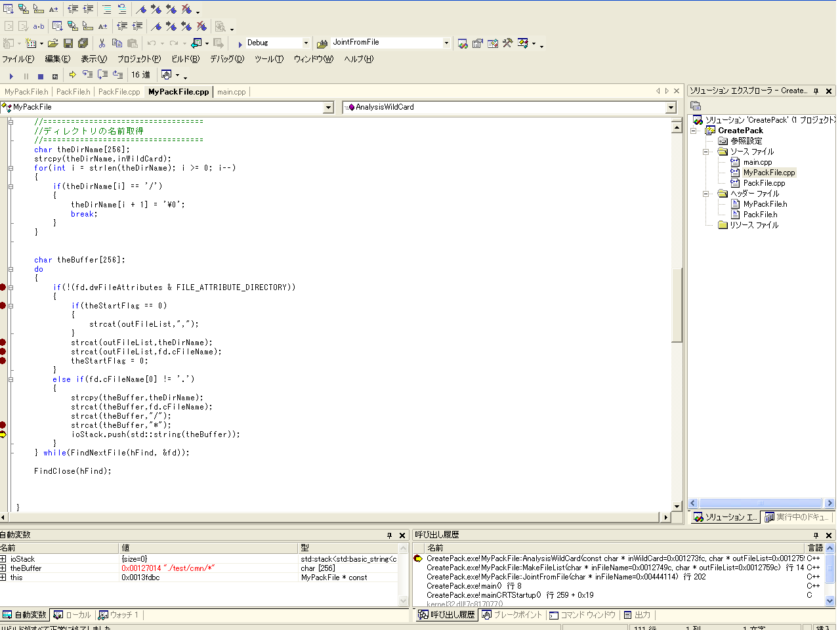This screenshot has width=840, height=630.
Task: Click the Open File folder icon
Action: pyautogui.click(x=52, y=43)
